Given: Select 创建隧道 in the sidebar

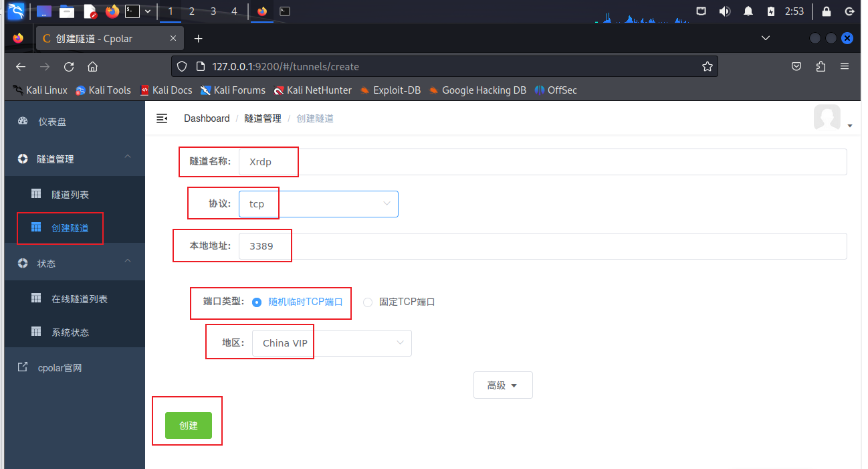Looking at the screenshot, I should click(74, 228).
